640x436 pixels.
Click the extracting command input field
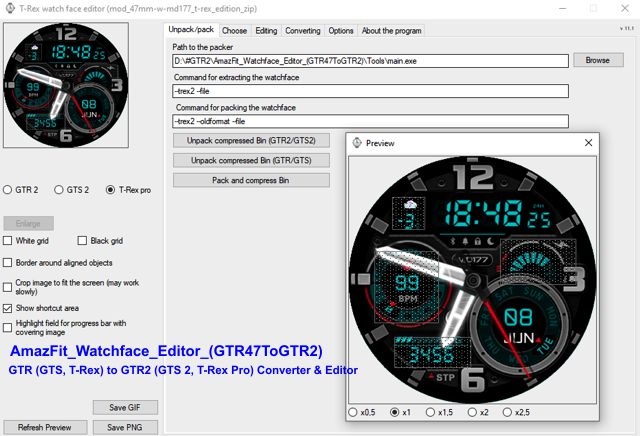coord(370,91)
